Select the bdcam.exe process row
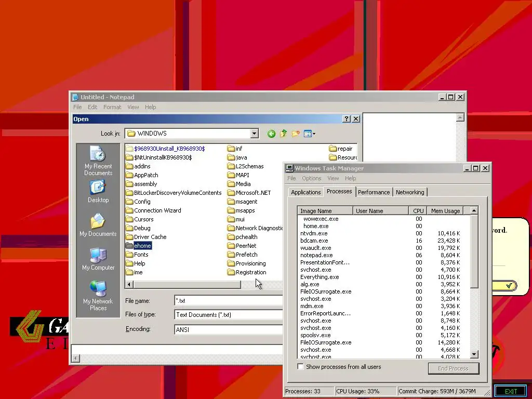This screenshot has width=532, height=399. (x=383, y=241)
